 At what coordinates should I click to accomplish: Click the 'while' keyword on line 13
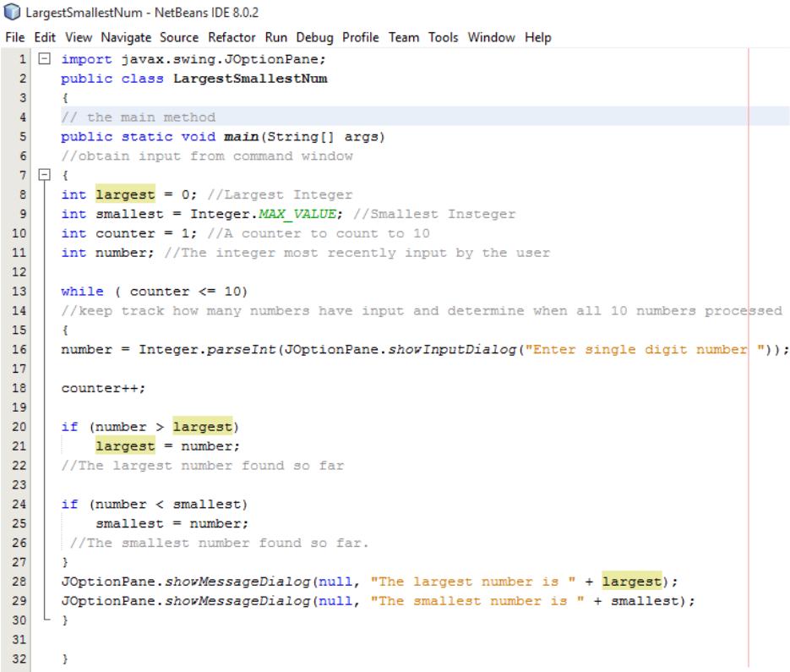(x=82, y=292)
